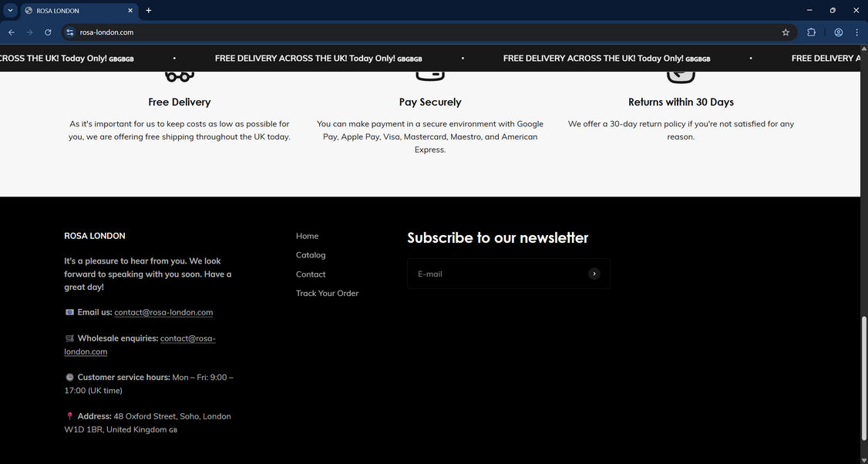The image size is (868, 464).
Task: Open the Chrome three-dot menu
Action: point(856,32)
